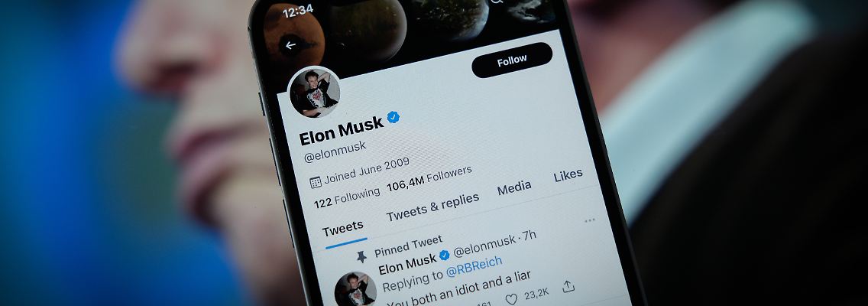Tap the blue verified badge beside the profile name
Screen dimensions: 868x306
coord(394,117)
